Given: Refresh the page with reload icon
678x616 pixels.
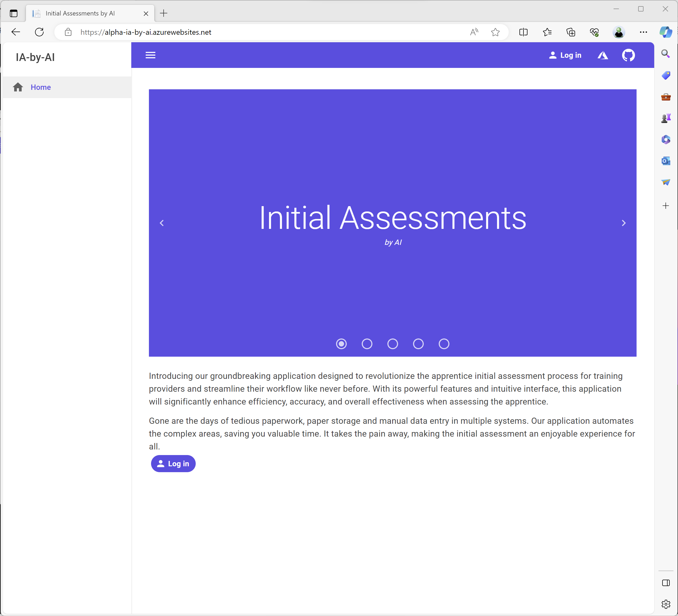Looking at the screenshot, I should click(x=39, y=32).
